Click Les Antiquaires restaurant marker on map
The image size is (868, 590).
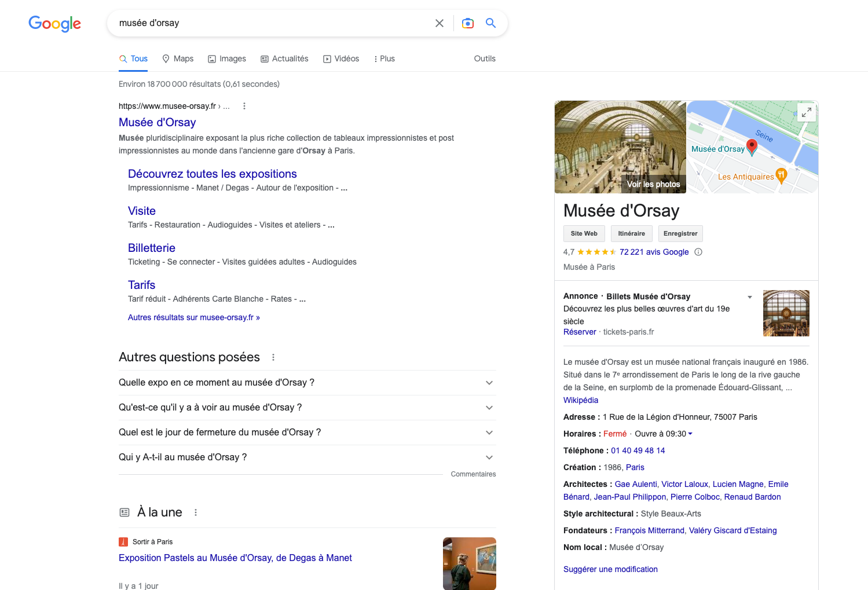tap(781, 175)
